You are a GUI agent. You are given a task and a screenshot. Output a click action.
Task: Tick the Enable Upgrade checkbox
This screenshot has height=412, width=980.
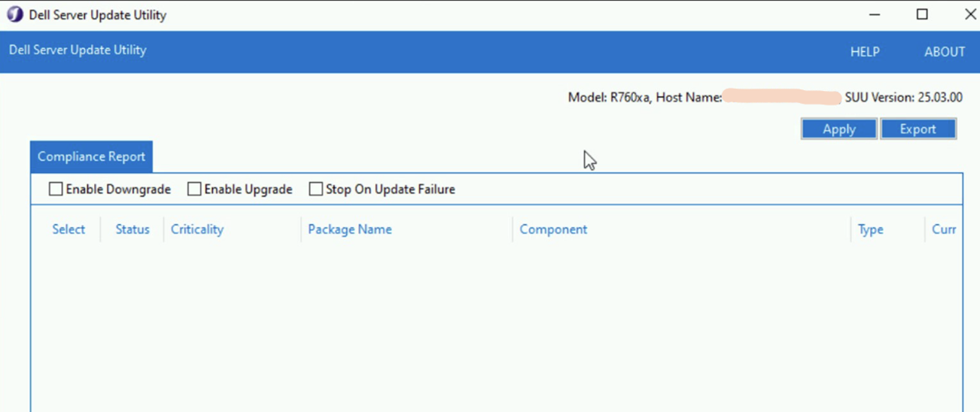(194, 189)
